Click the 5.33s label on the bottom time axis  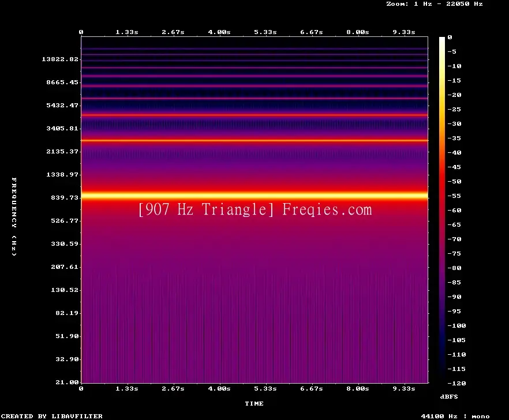[265, 388]
